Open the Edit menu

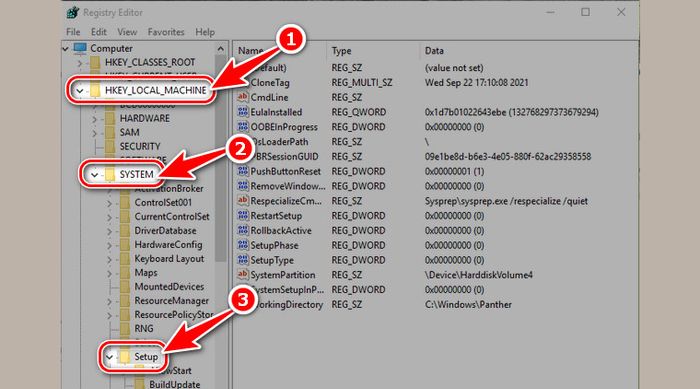(x=99, y=32)
